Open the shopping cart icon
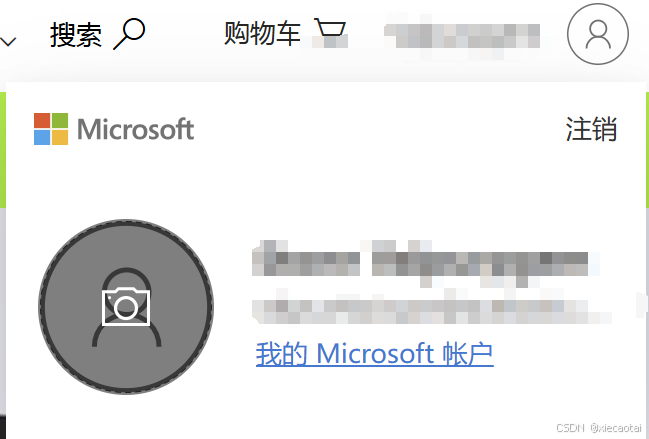Viewport: 649px width, 439px height. [x=330, y=32]
